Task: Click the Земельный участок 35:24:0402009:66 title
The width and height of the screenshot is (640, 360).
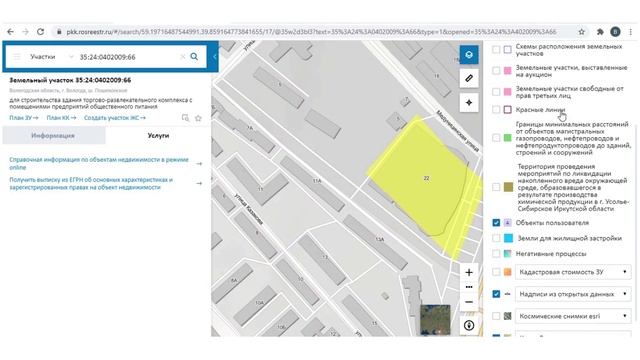Action: tap(70, 80)
